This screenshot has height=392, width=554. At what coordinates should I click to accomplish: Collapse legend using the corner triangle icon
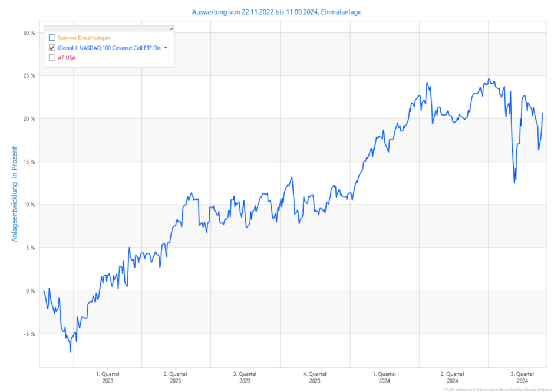[x=171, y=28]
